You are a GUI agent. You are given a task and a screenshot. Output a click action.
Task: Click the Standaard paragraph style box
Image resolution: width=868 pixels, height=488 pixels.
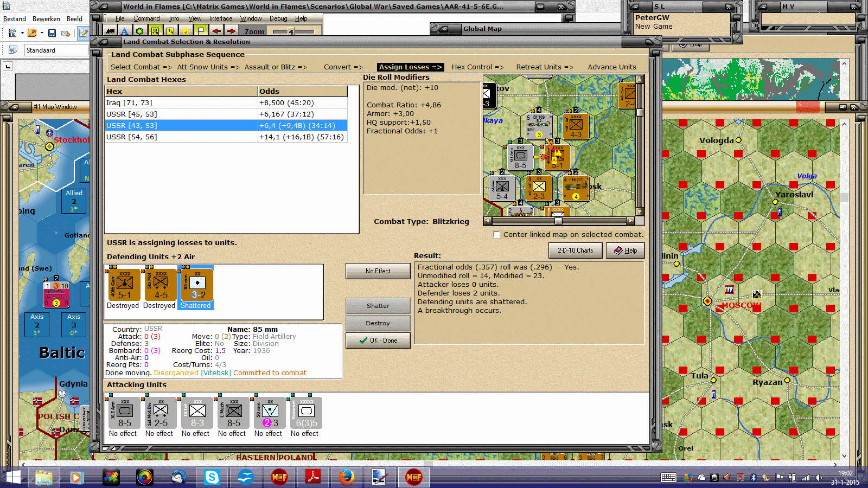56,50
